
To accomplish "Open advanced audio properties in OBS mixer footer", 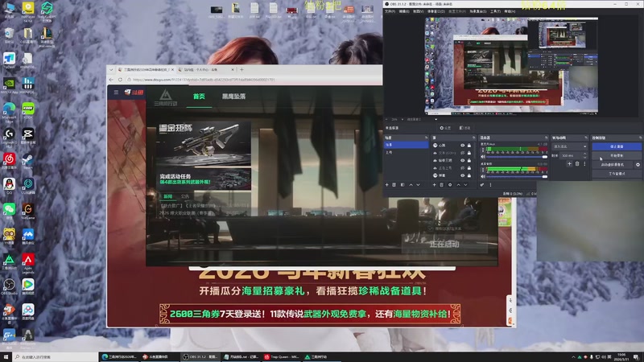I will pos(482,185).
